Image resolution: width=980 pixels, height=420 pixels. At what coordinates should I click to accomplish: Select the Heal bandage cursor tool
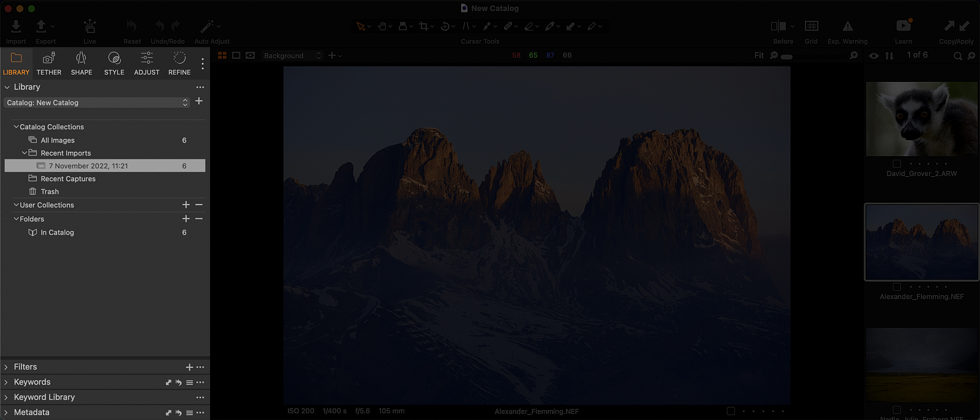pos(508,26)
